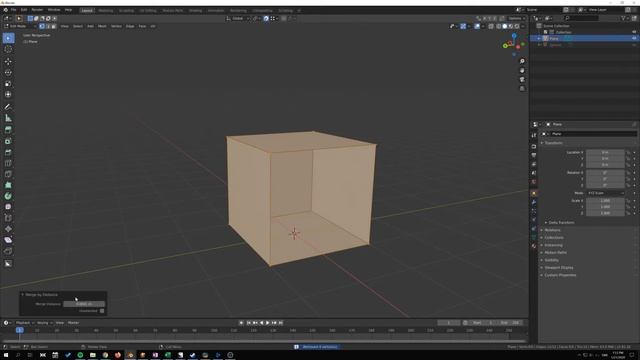Viewport: 640px width, 360px height.
Task: Select the Select Box tool
Action: coord(8,38)
